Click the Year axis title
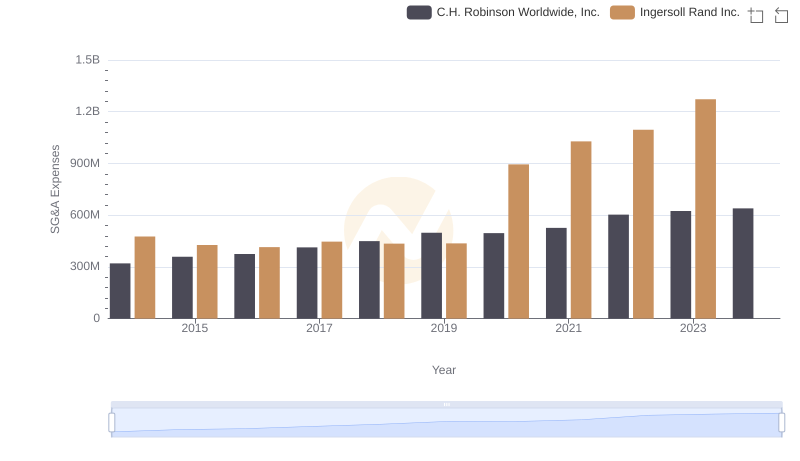The image size is (800, 461). click(x=443, y=370)
